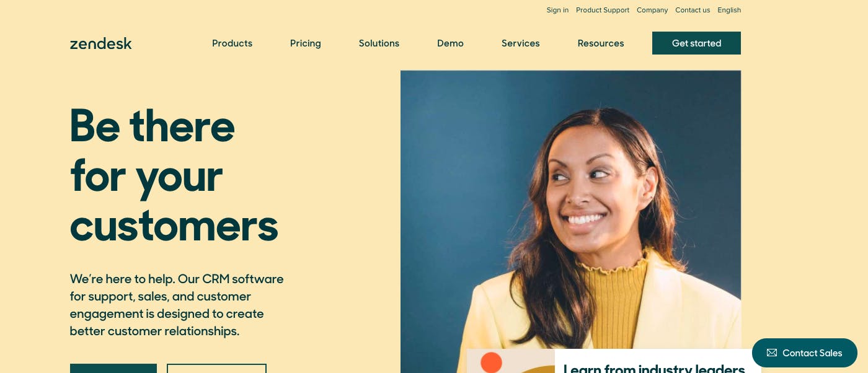
Task: Open the Products menu
Action: click(x=232, y=43)
